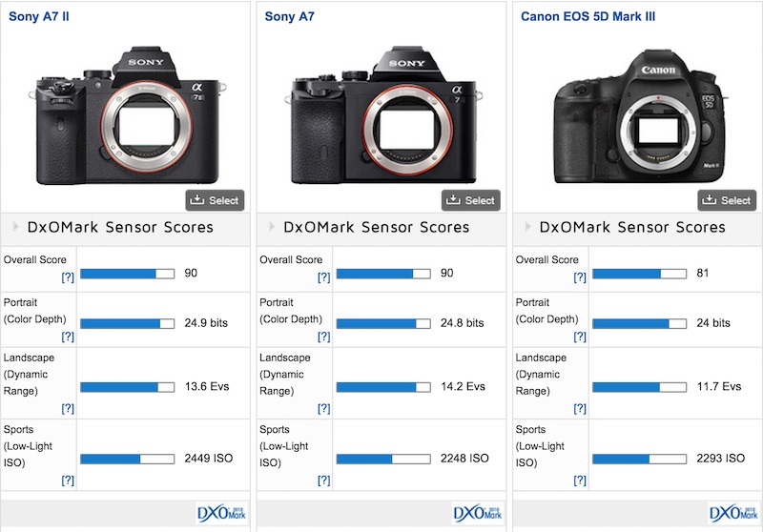Image resolution: width=763 pixels, height=532 pixels.
Task: Click the 24.9 bits value
Action: tap(206, 323)
